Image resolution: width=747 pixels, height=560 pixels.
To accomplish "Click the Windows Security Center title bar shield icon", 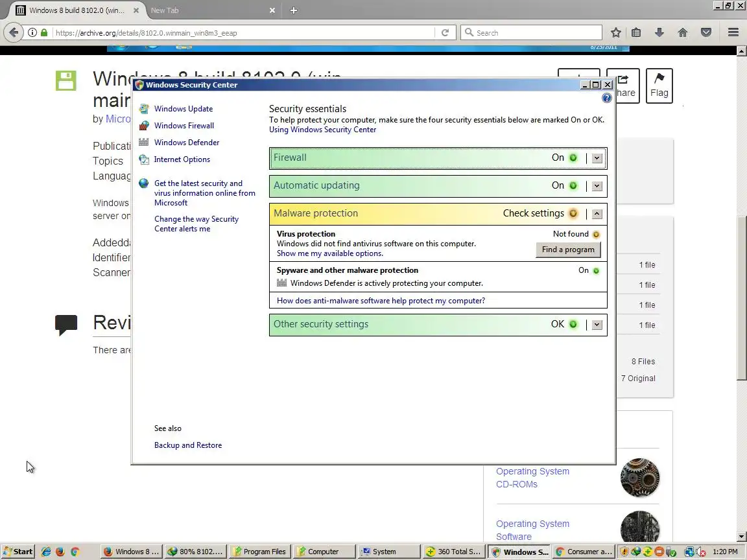I will pos(139,85).
